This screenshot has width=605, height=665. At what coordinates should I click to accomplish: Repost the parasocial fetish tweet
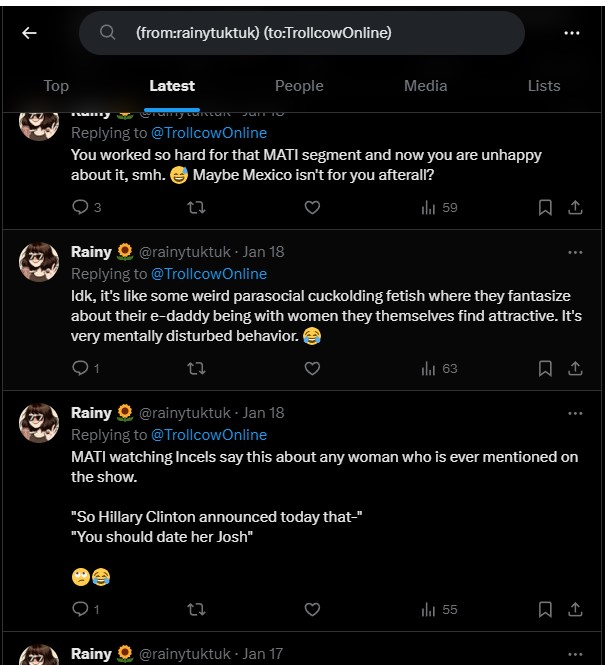coord(197,368)
